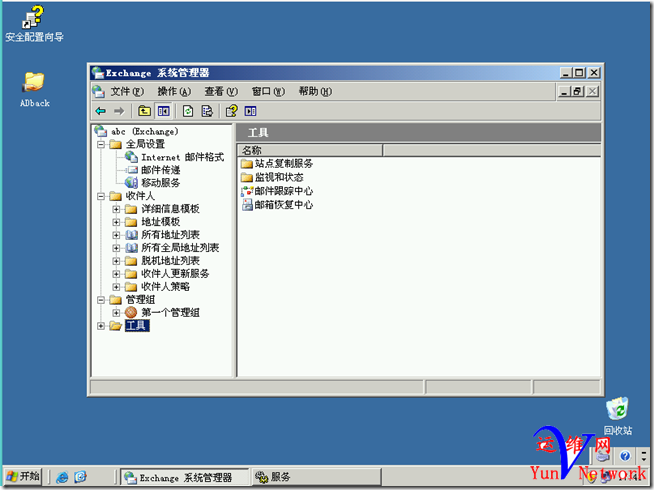Click the 名称 column header
This screenshot has height=490, width=654.
[x=309, y=151]
